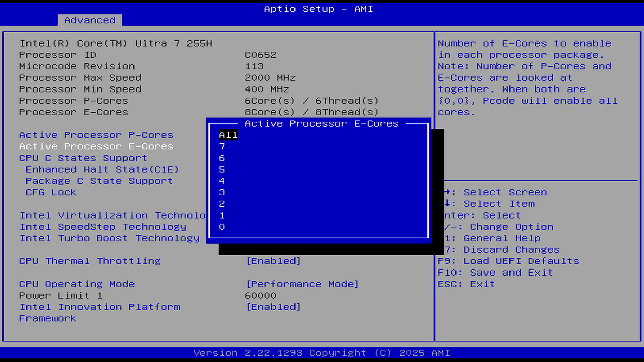Select 1 active E-Core option
Viewport: 644px width, 362px height.
coord(222,215)
